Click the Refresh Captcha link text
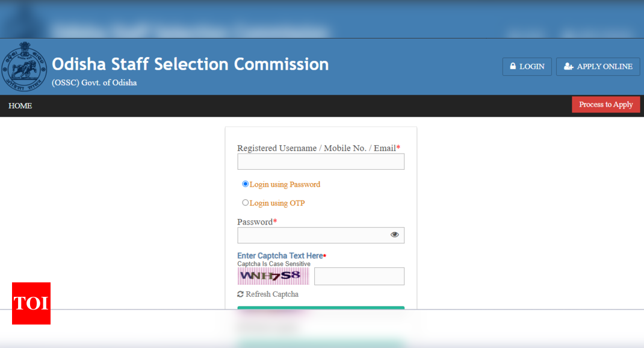Screen dimensions: 644x348 coord(272,294)
